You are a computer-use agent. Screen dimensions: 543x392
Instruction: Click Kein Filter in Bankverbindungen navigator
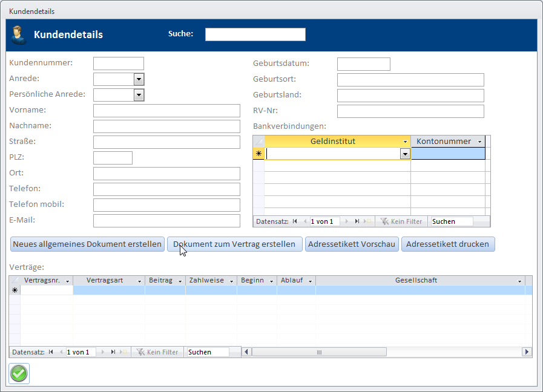[x=401, y=221]
